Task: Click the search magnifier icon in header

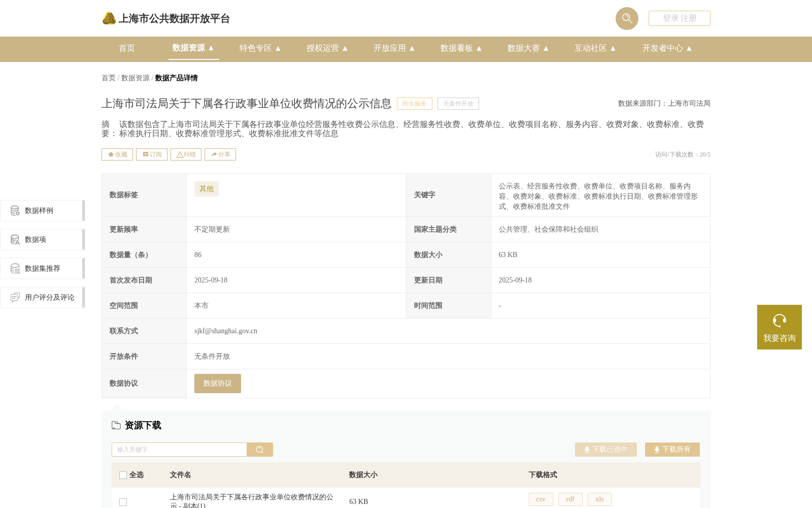Action: point(627,18)
